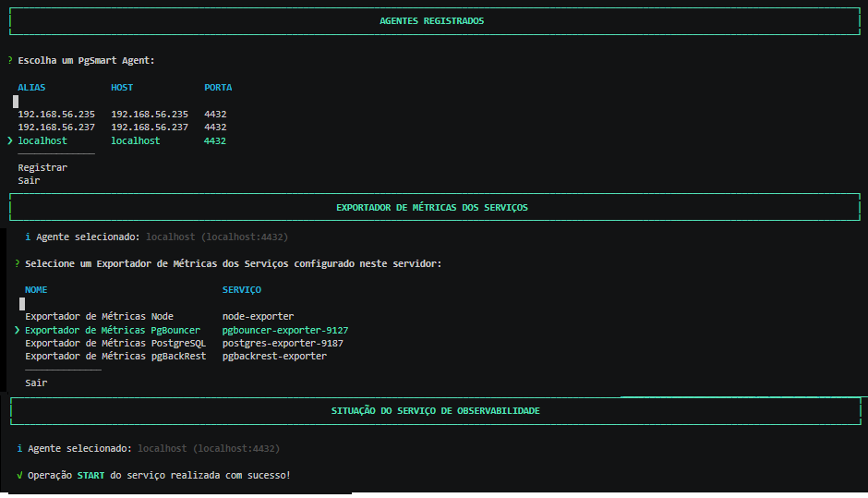Screen dimensions: 868x498
Task: Click the pgbackrest-exporter service name
Action: click(x=274, y=357)
